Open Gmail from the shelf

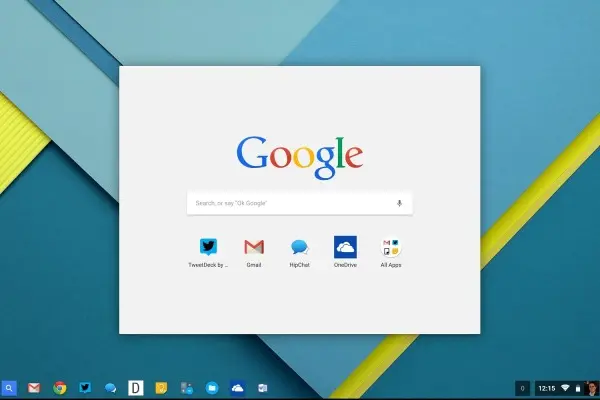click(x=34, y=388)
